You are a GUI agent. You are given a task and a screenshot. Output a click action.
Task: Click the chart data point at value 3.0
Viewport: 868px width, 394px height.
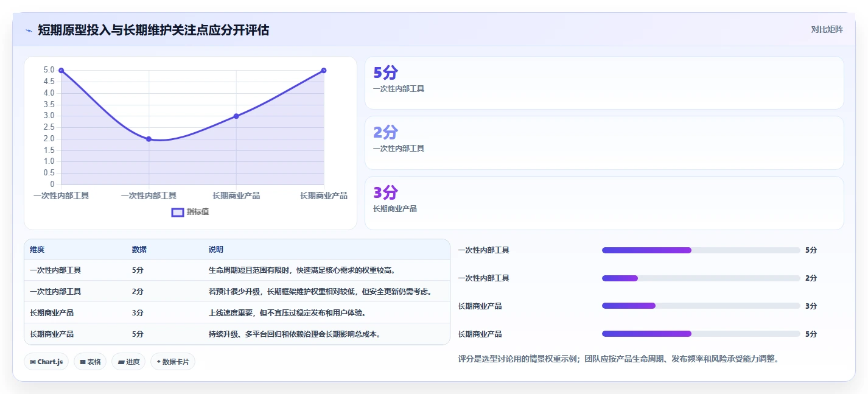tap(236, 116)
